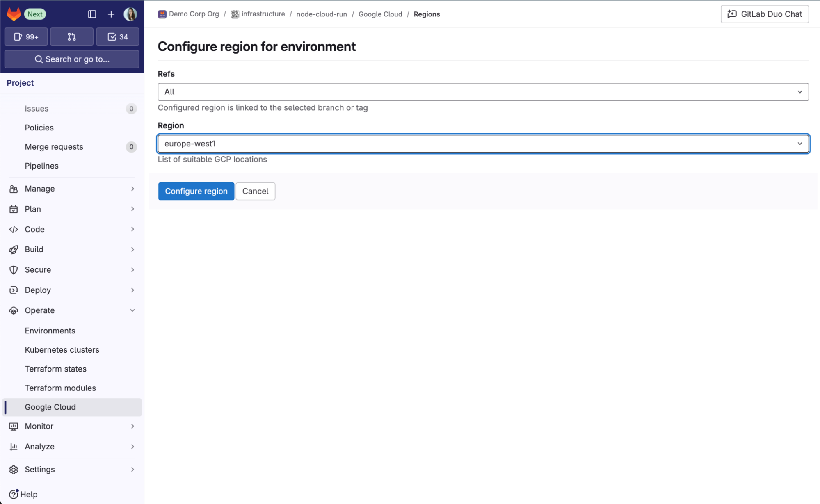Click the Configure region button

196,191
